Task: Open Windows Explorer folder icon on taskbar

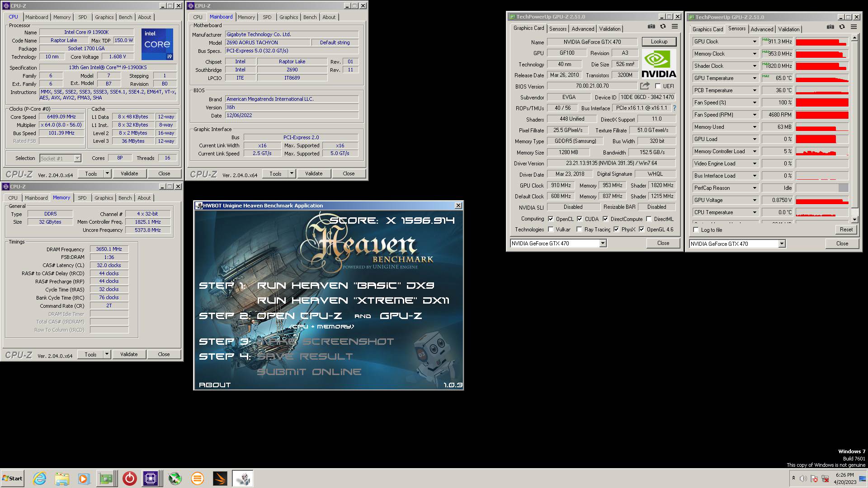Action: [62, 479]
